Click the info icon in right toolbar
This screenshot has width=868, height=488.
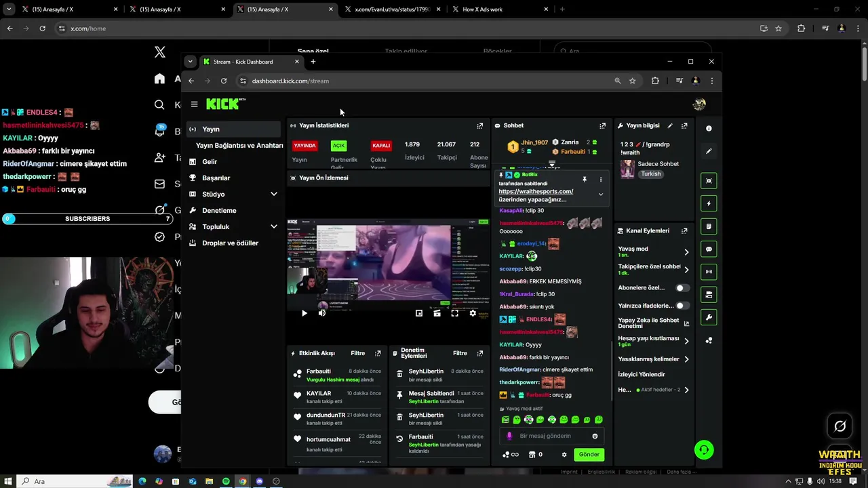709,128
